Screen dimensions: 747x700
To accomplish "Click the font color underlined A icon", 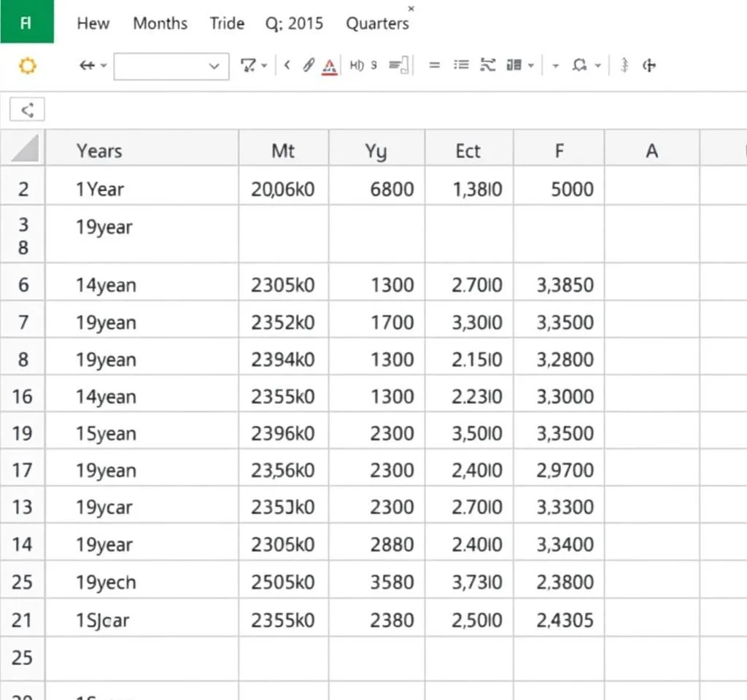I will 329,66.
